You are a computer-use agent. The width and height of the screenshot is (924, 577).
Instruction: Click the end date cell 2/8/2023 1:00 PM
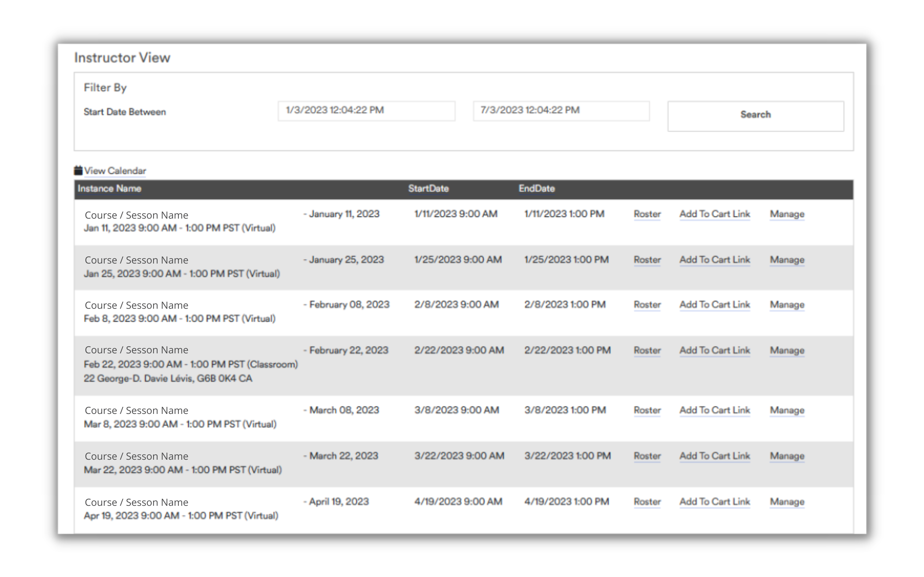(565, 305)
